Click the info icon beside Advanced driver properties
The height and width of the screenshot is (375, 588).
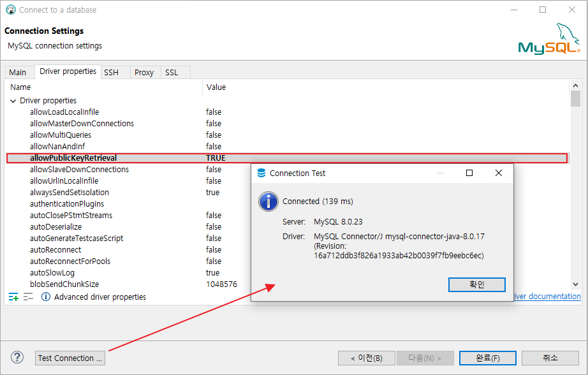point(46,297)
